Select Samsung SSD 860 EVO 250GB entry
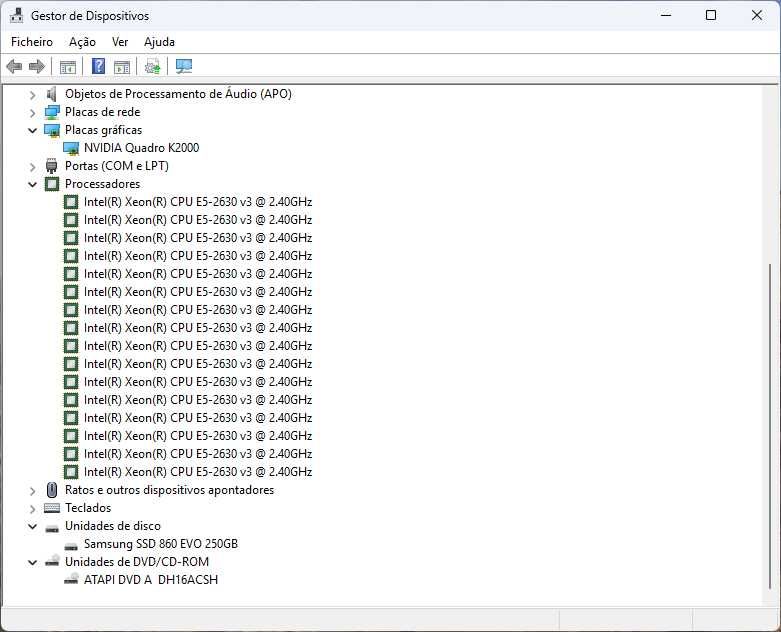The width and height of the screenshot is (781, 632). point(161,544)
